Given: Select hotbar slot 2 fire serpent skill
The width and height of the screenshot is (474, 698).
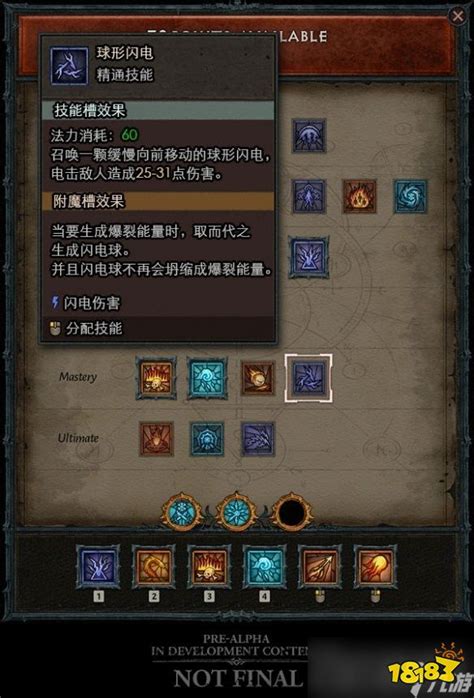Looking at the screenshot, I should point(154,567).
